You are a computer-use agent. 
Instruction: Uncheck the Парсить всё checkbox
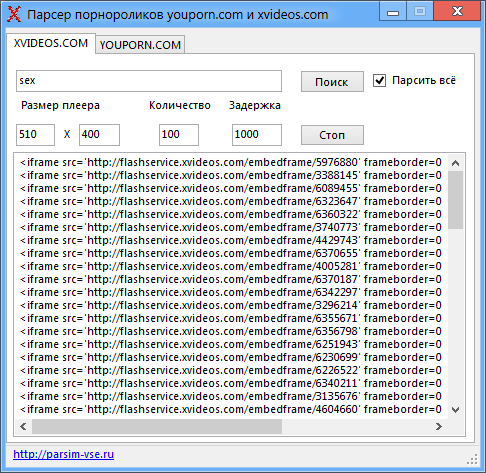[x=379, y=81]
